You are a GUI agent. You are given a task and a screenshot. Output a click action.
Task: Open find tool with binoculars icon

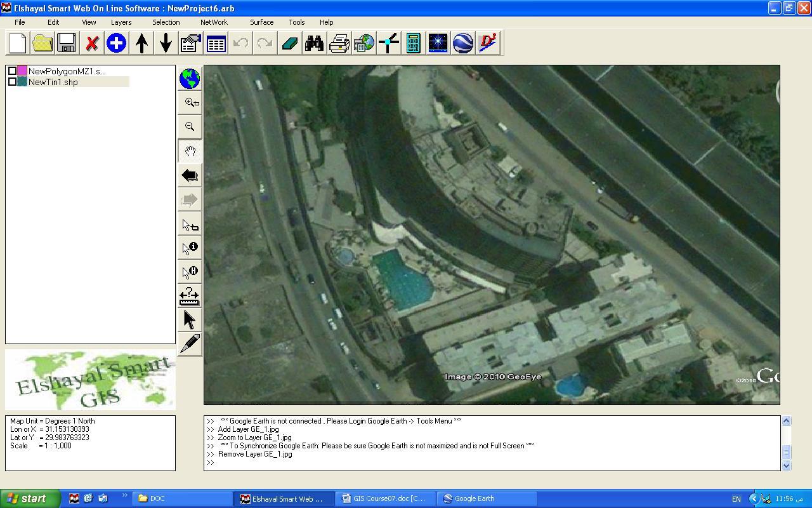[314, 43]
